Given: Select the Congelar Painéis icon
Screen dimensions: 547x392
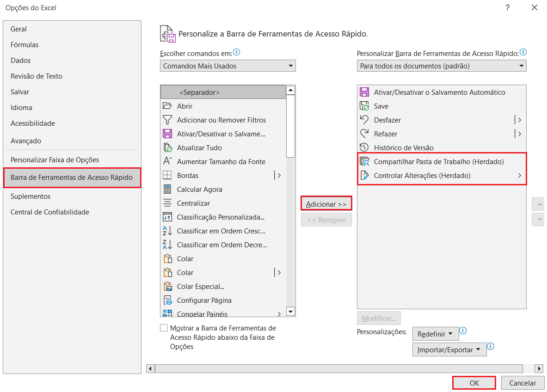Looking at the screenshot, I should (167, 313).
